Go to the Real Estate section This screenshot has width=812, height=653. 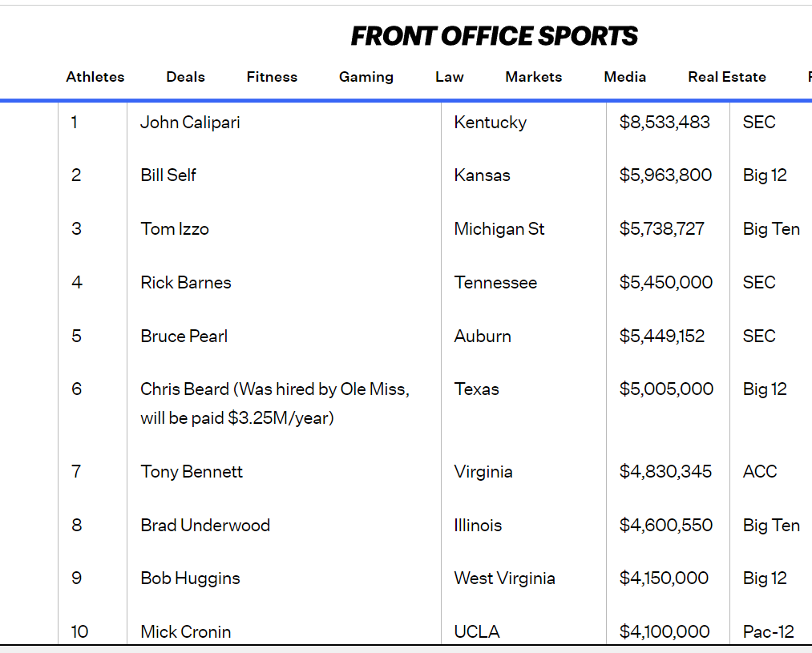pos(726,77)
